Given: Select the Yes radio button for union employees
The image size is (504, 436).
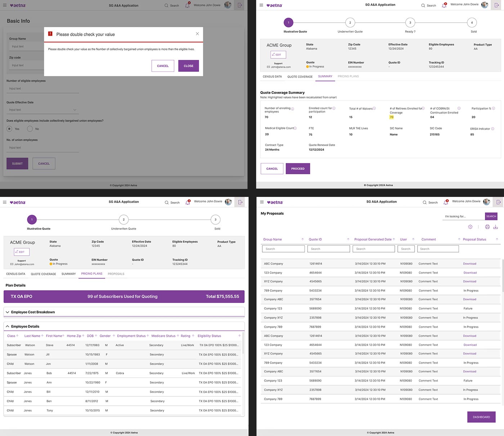Looking at the screenshot, I should click(x=10, y=129).
